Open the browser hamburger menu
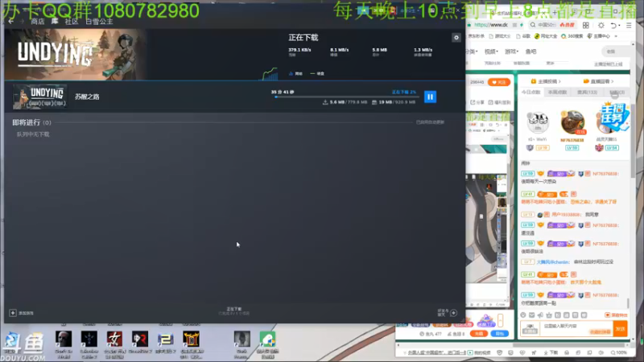 coord(629,26)
